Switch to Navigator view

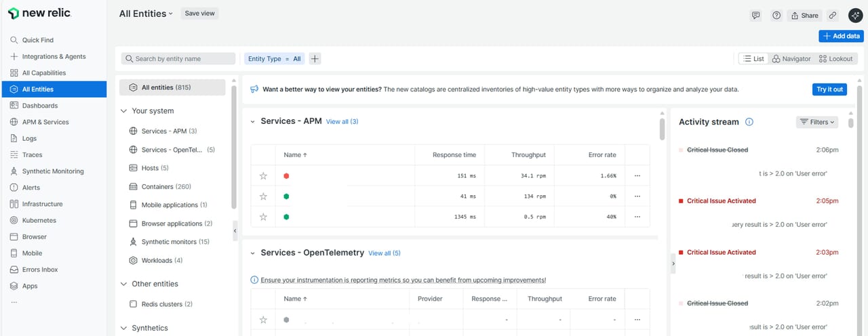coord(791,59)
